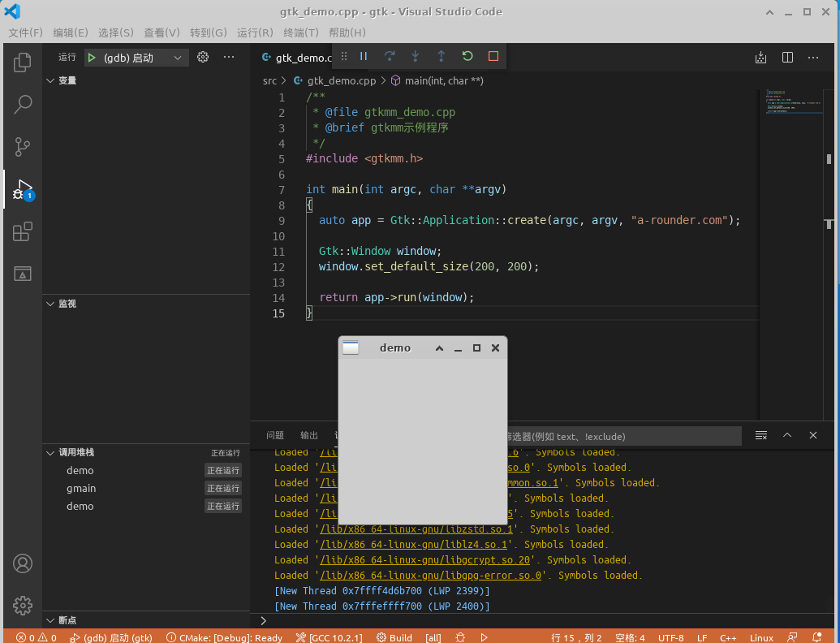Click the status bar debug bug icon
The height and width of the screenshot is (643, 840).
point(460,637)
